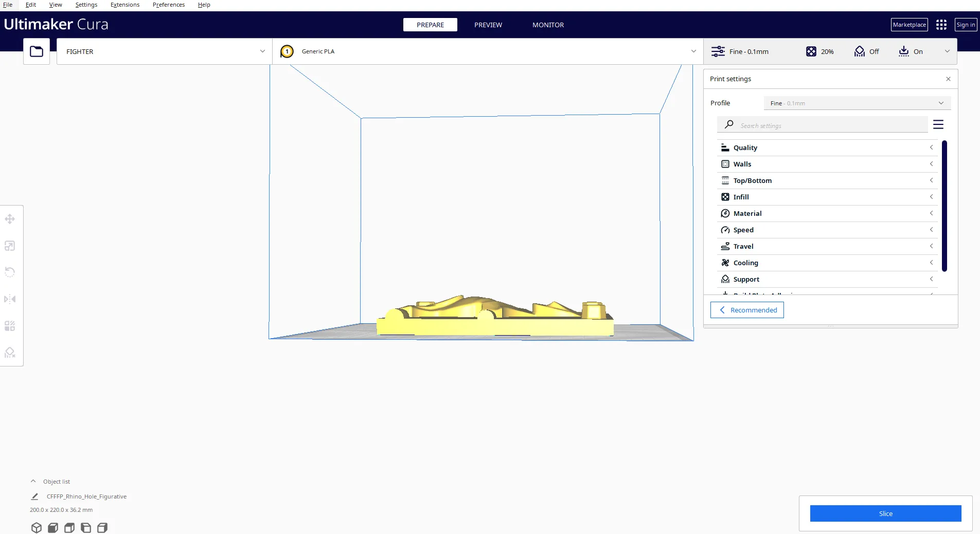This screenshot has width=980, height=534.
Task: Open the Preferences menu
Action: [169, 5]
